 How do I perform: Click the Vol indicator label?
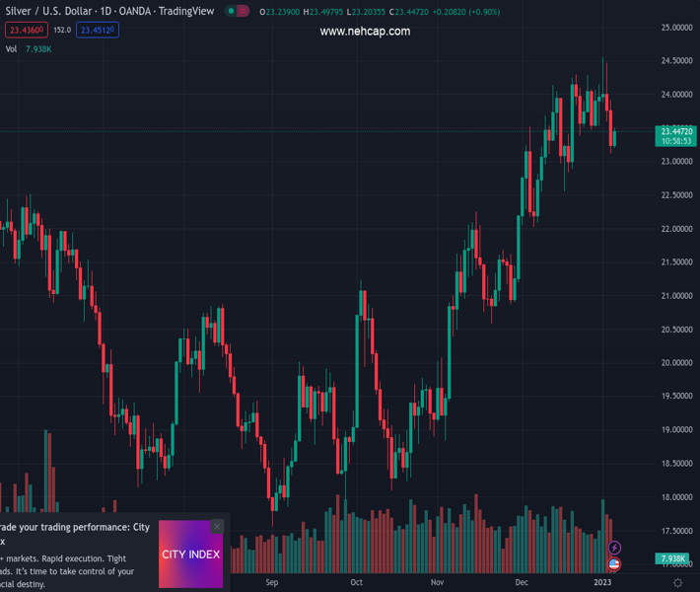coord(11,49)
